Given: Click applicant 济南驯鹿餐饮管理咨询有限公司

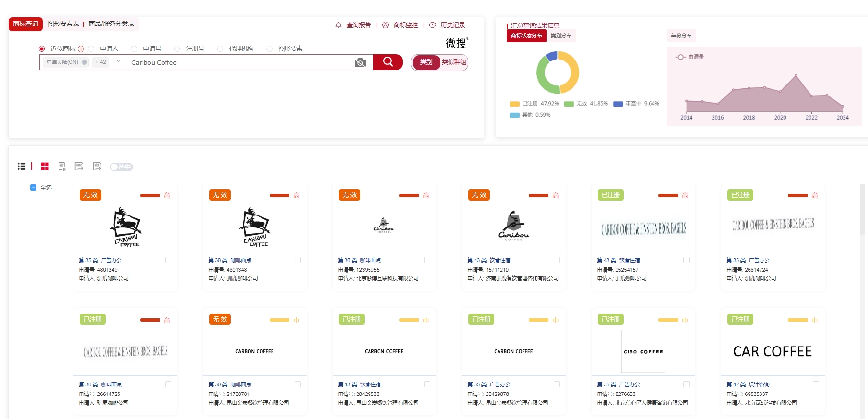Looking at the screenshot, I should [x=522, y=278].
